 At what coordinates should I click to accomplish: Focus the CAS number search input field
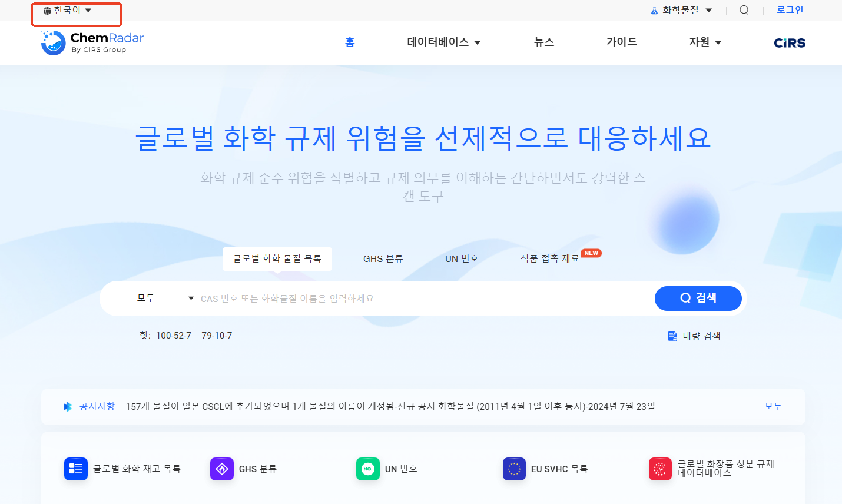click(424, 299)
